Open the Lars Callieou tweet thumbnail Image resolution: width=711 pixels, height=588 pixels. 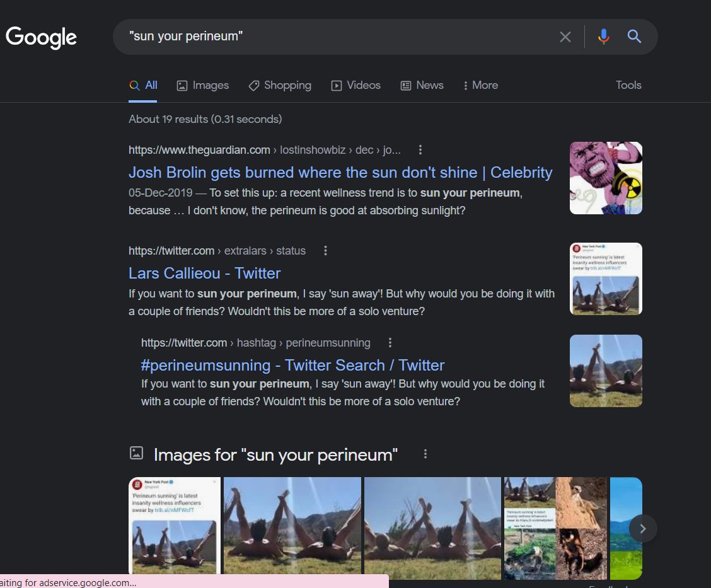[x=606, y=279]
